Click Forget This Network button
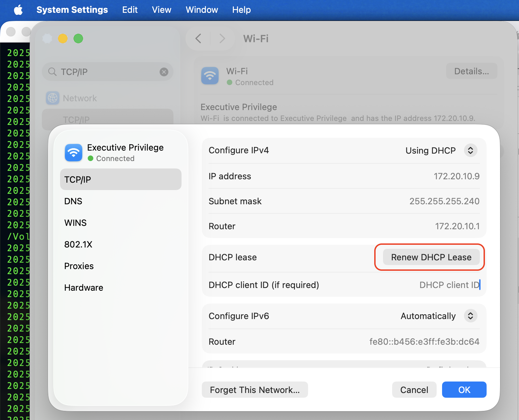This screenshot has height=420, width=519. [255, 390]
